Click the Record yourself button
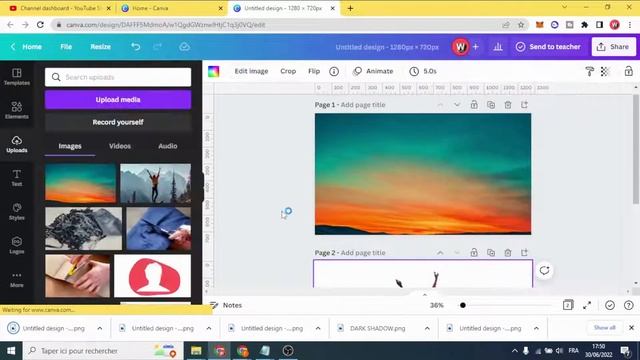 pos(118,122)
